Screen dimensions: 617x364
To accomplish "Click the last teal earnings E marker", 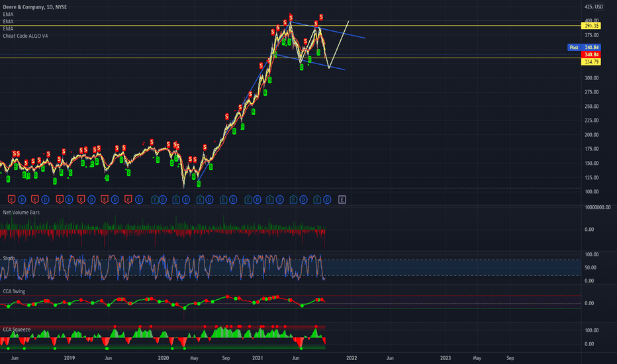I will (x=317, y=200).
